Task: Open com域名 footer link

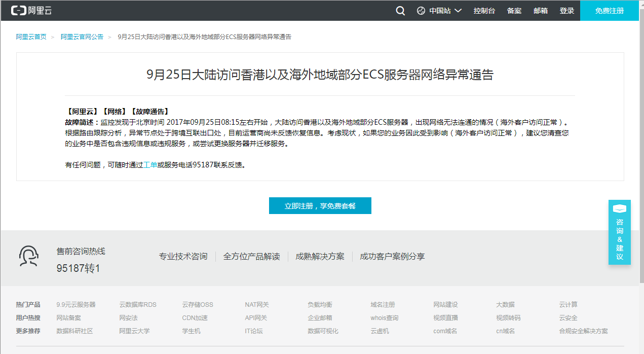Action: point(445,331)
